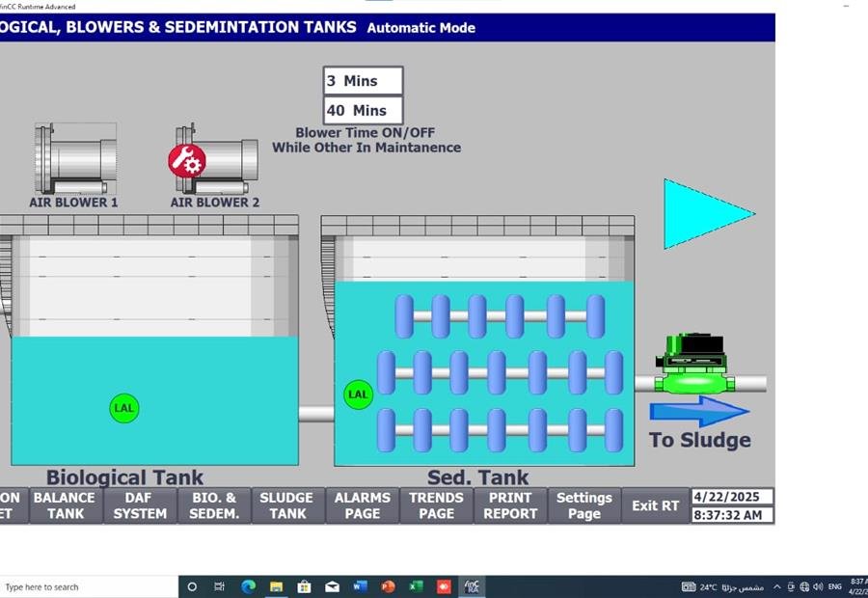Image resolution: width=868 pixels, height=598 pixels.
Task: Click the Exit RT button
Action: click(x=656, y=505)
